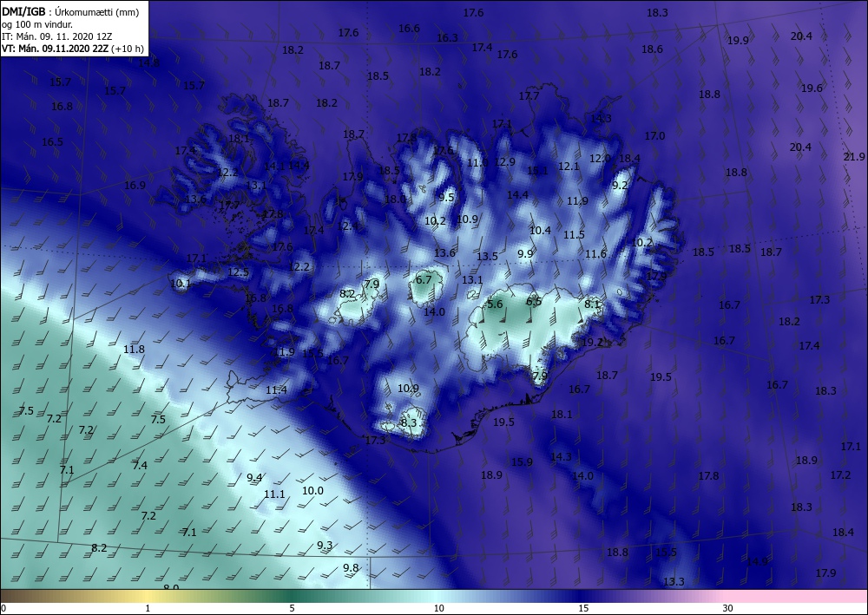The width and height of the screenshot is (868, 615).
Task: Click the 12.0 value on the map
Action: click(600, 159)
